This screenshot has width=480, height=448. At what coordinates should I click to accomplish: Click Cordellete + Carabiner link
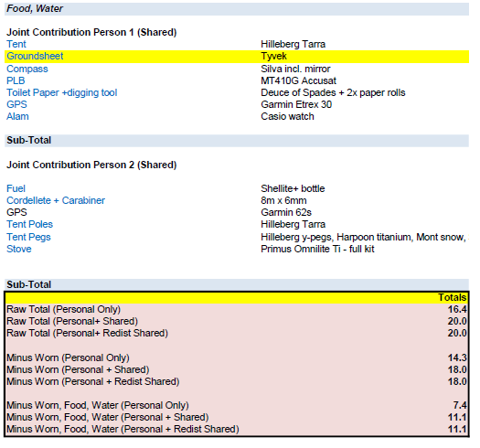56,200
